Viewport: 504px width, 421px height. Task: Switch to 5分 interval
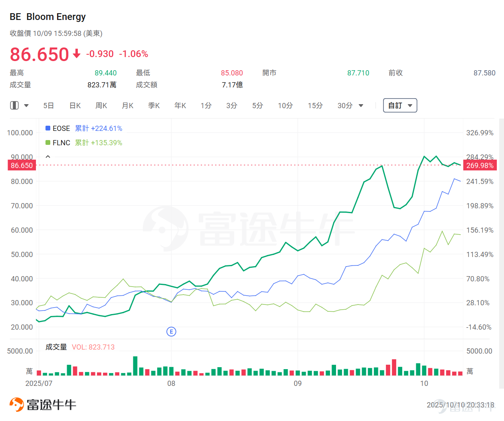click(x=257, y=105)
